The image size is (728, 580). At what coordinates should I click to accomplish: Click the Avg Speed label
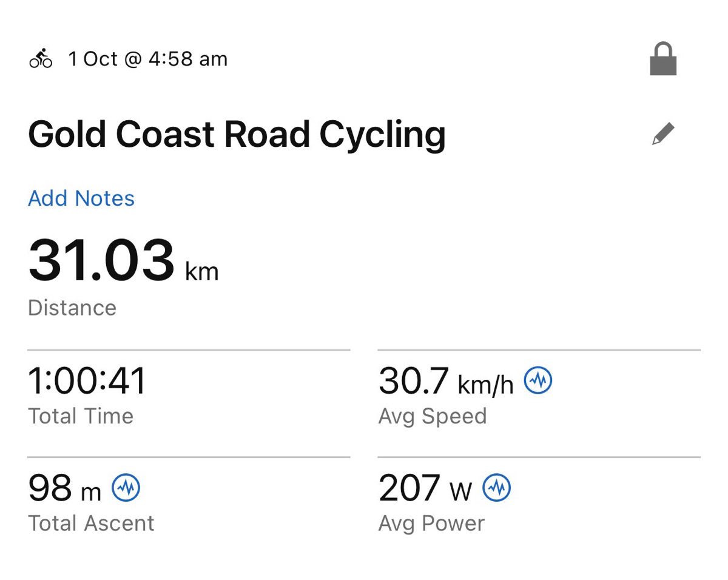[x=433, y=416]
